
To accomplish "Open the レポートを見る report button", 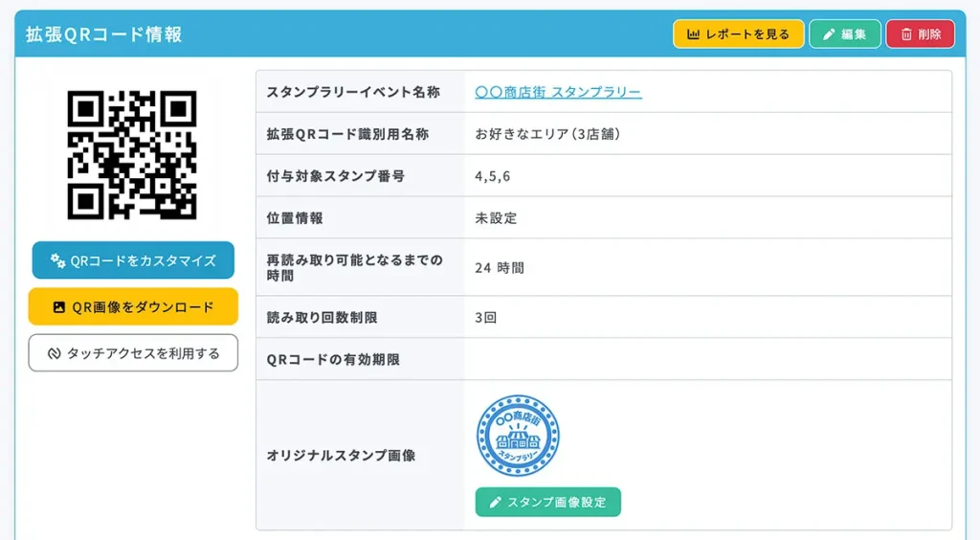I will 738,34.
